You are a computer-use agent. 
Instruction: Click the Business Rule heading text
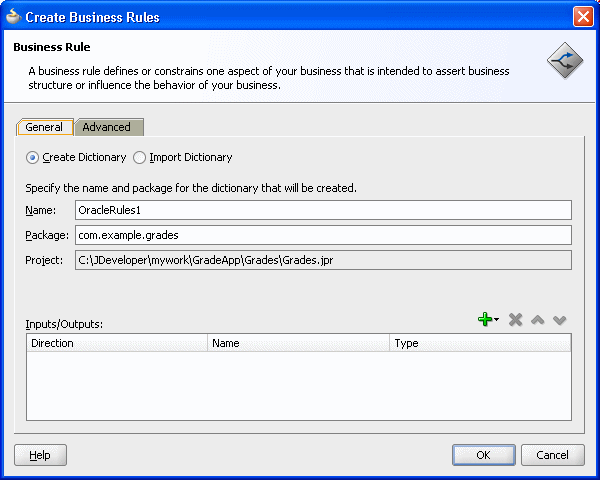[52, 47]
